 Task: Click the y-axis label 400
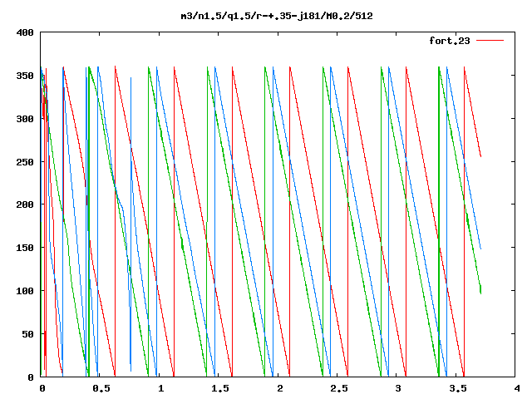[x=25, y=32]
